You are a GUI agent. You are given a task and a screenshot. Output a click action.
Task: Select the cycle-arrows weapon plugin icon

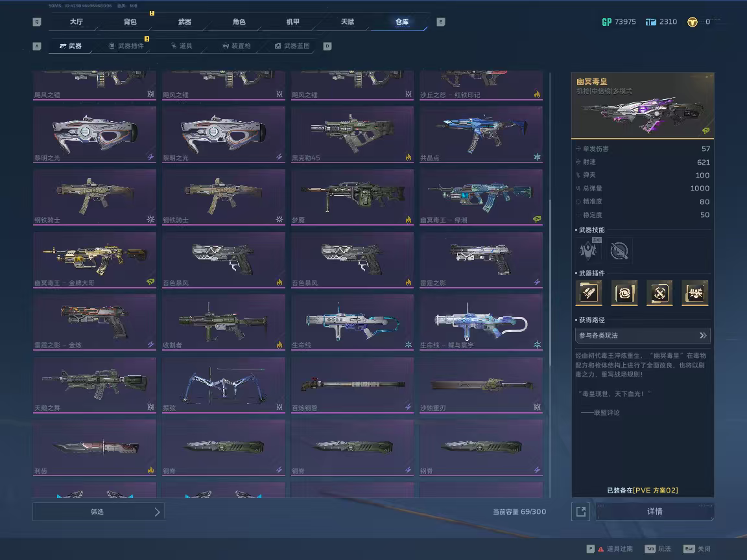pos(624,293)
